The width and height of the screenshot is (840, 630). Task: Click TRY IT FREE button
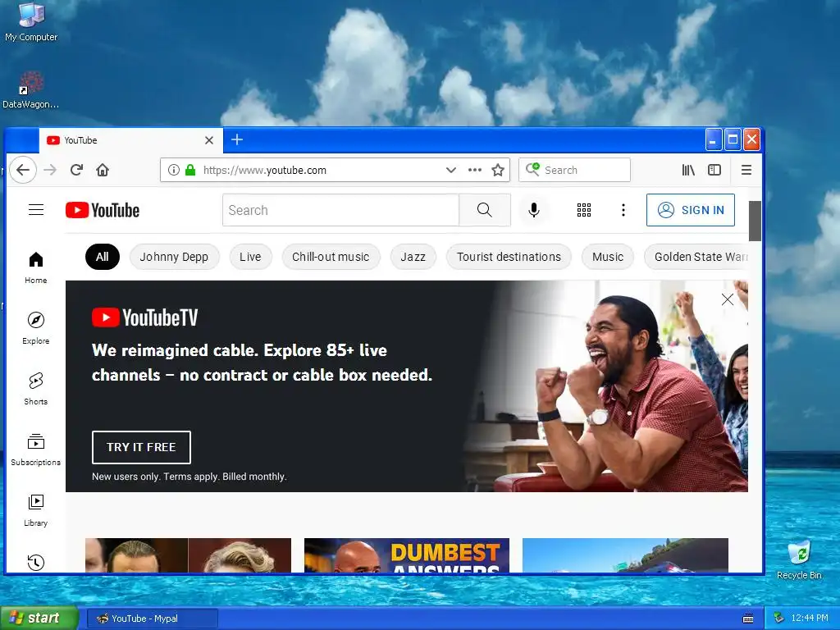point(141,447)
